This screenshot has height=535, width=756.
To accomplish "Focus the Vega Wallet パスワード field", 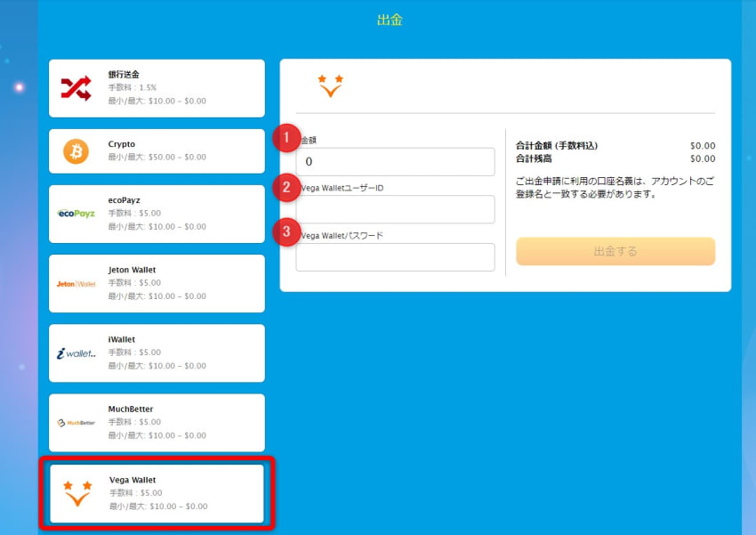I will (396, 256).
